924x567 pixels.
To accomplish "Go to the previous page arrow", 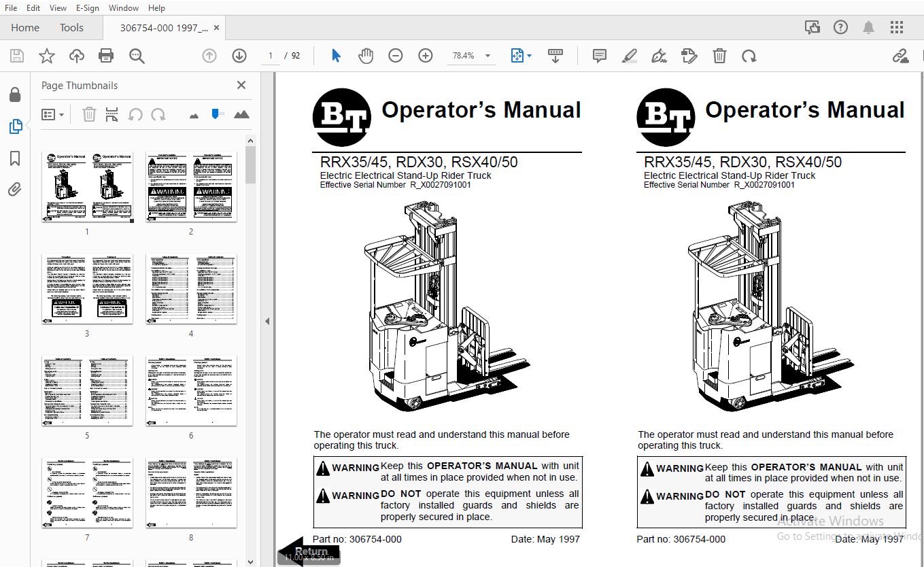I will pyautogui.click(x=209, y=56).
